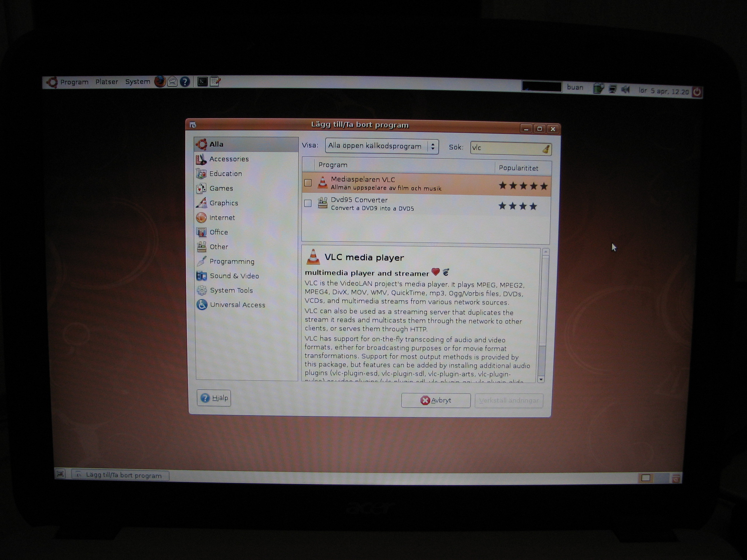Open the Platser menu
This screenshot has height=560, width=747.
click(107, 82)
